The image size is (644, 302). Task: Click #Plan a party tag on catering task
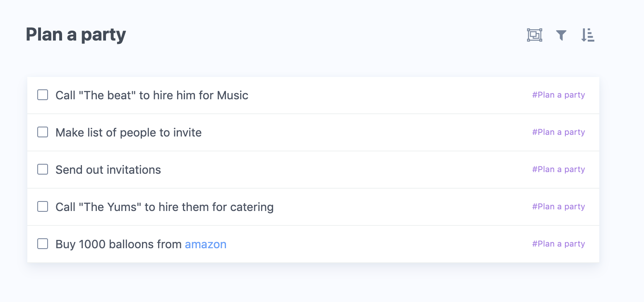(559, 207)
